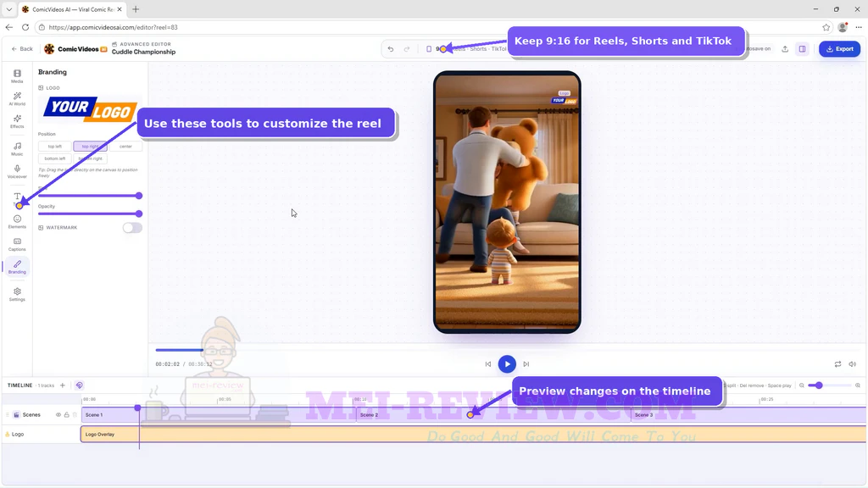This screenshot has width=868, height=488.
Task: Select the Scene 2 clip
Action: click(493, 414)
